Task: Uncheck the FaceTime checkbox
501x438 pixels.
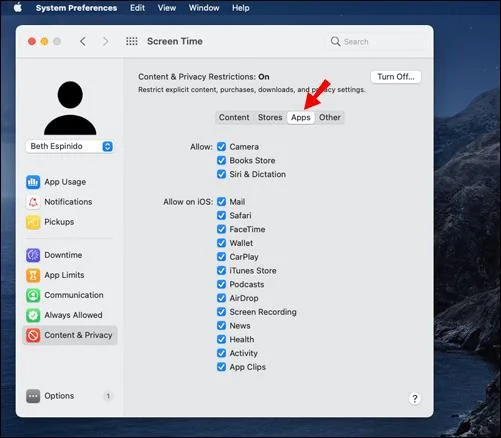Action: [x=221, y=229]
